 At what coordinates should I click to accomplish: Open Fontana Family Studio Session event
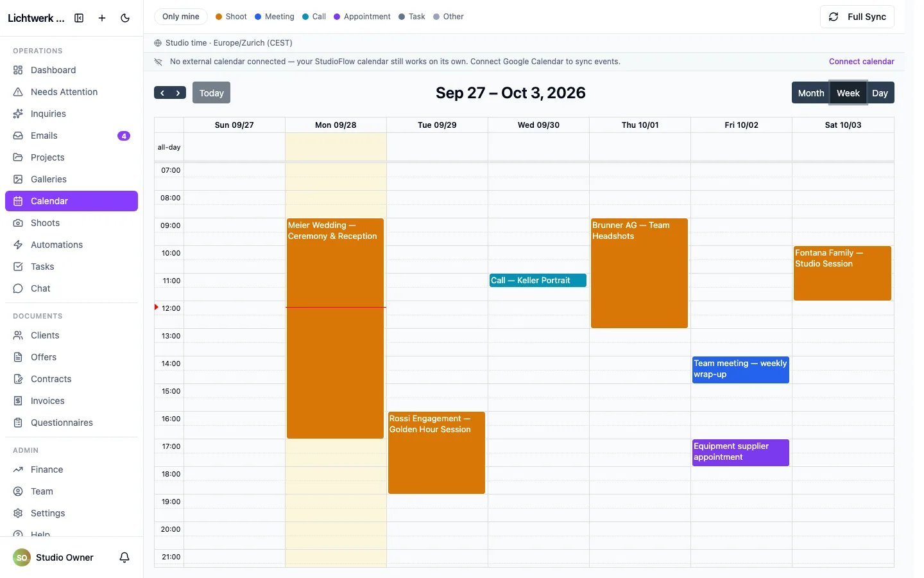pos(843,273)
